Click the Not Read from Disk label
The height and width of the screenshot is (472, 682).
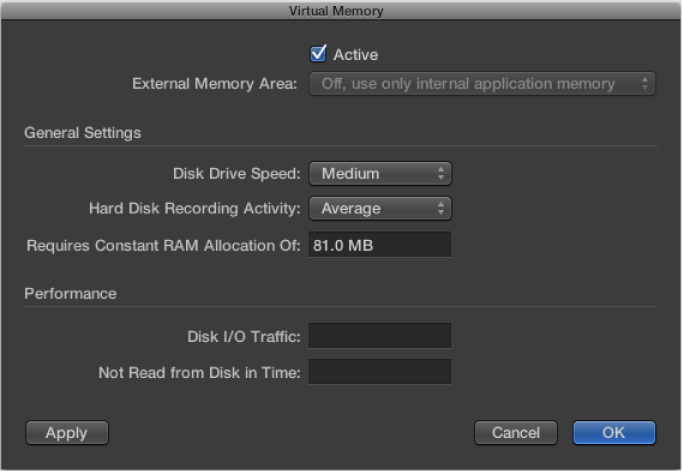pos(199,372)
